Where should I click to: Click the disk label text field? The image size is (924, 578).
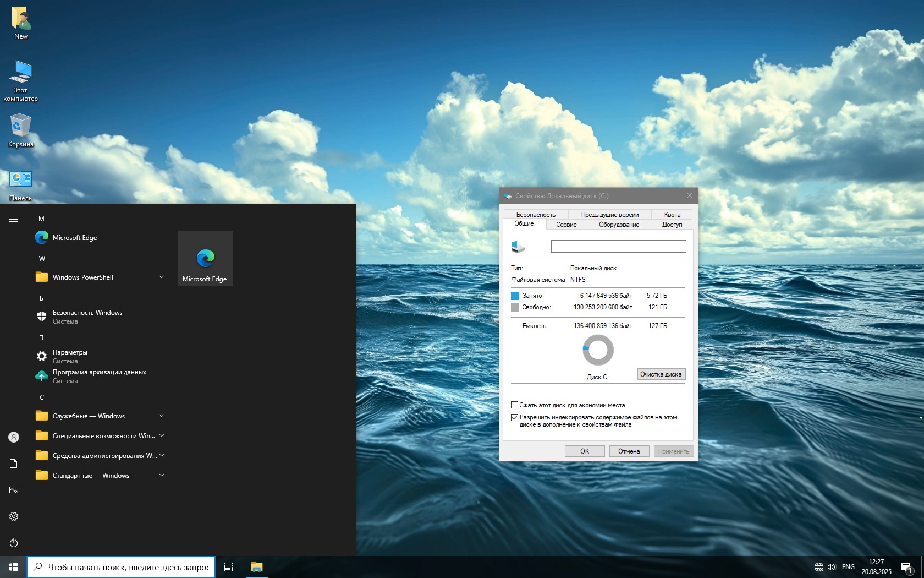[618, 247]
